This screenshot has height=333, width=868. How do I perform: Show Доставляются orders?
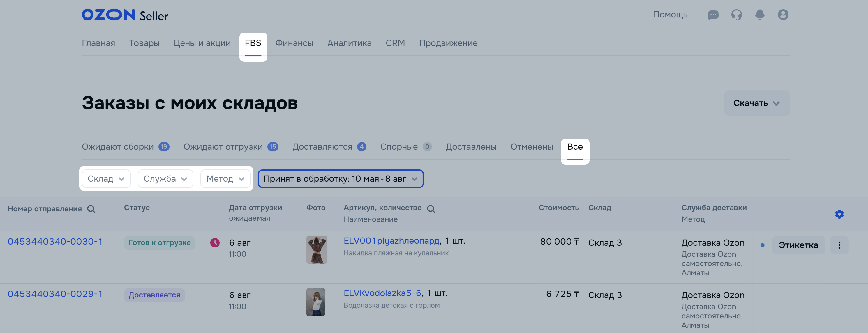pos(329,147)
